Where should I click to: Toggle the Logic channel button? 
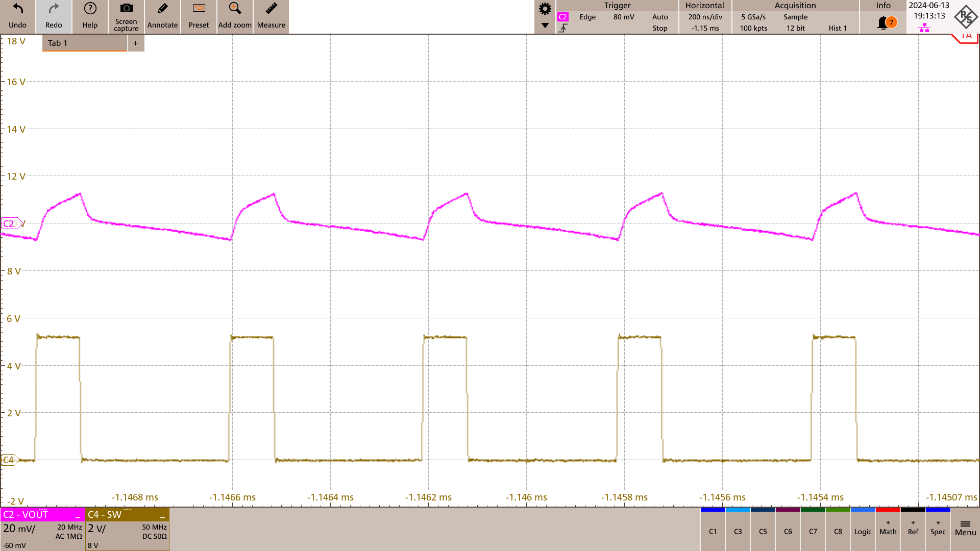pos(863,529)
